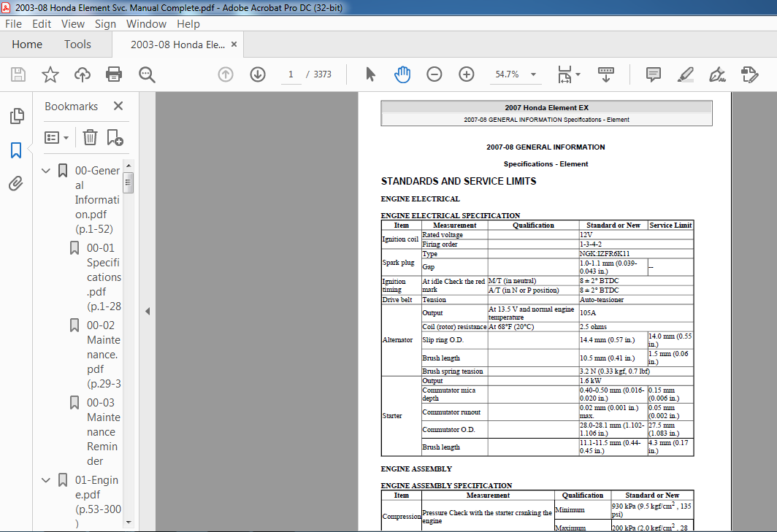Screen dimensions: 777x532
Task: Add a new bookmark icon
Action: point(115,137)
